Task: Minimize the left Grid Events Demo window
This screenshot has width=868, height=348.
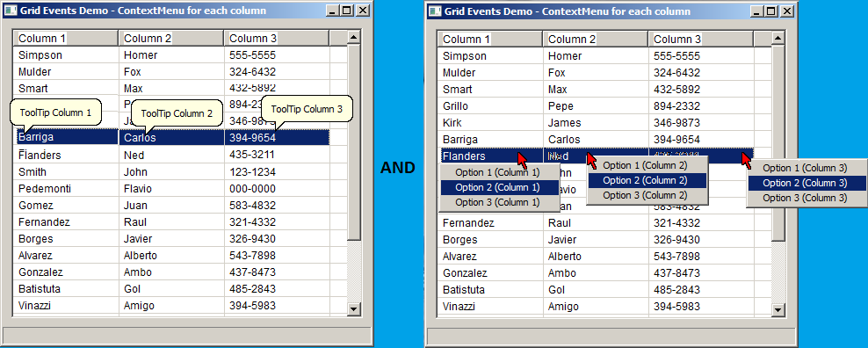Action: point(333,11)
